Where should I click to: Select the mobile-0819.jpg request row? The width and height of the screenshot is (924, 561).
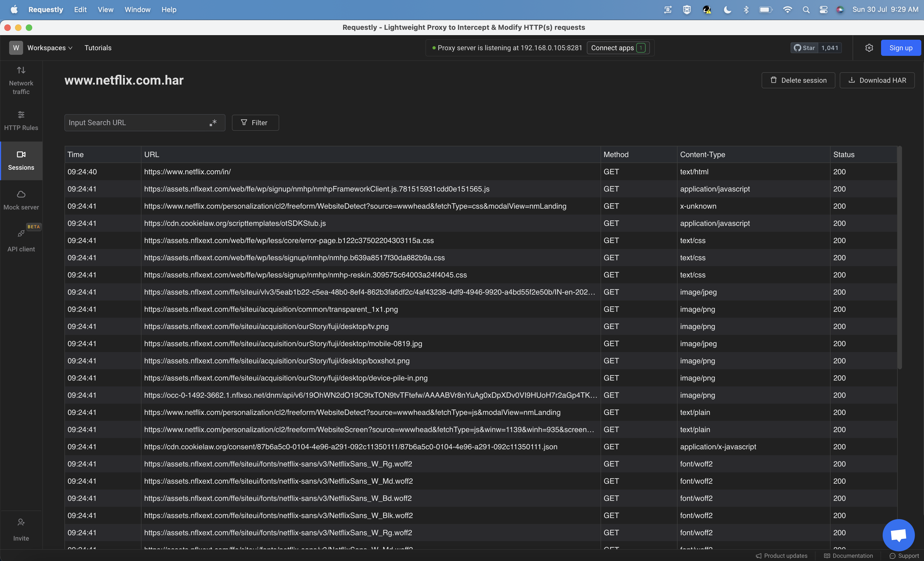point(481,343)
